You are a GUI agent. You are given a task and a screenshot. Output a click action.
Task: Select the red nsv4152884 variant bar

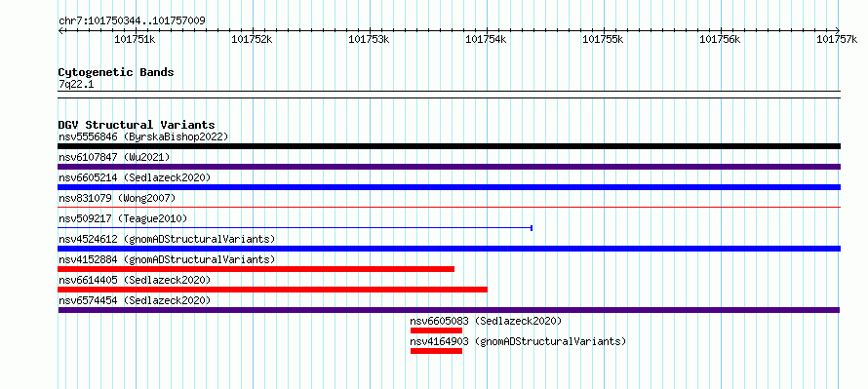(x=256, y=269)
